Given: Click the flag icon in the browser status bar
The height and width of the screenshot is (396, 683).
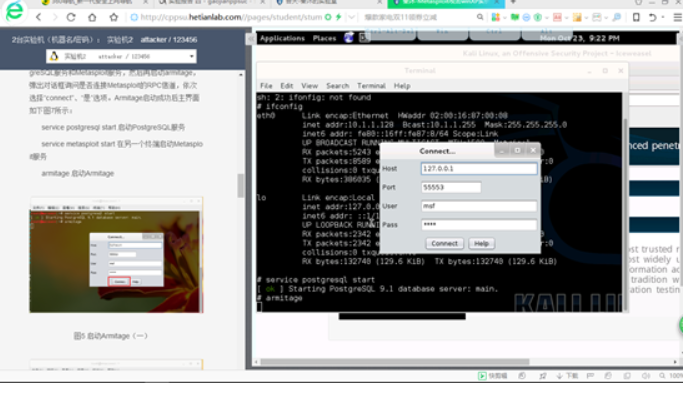Looking at the screenshot, I should pyautogui.click(x=590, y=376).
